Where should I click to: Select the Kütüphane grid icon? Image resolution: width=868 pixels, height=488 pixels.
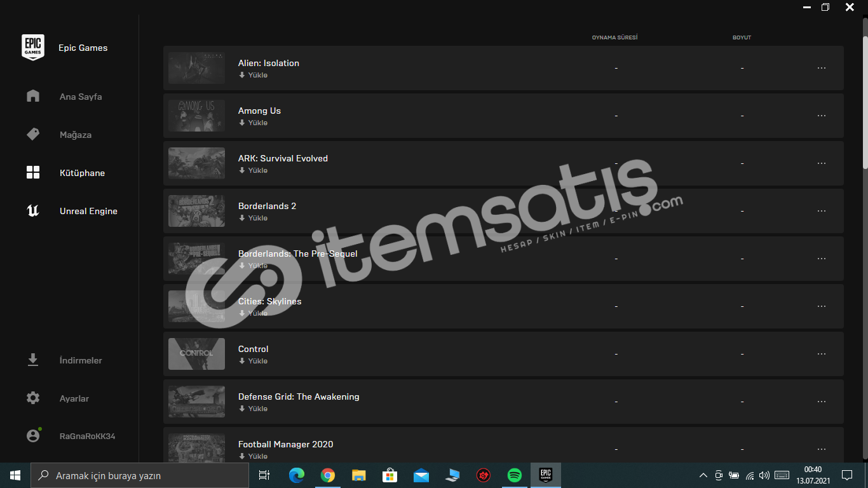coord(33,172)
